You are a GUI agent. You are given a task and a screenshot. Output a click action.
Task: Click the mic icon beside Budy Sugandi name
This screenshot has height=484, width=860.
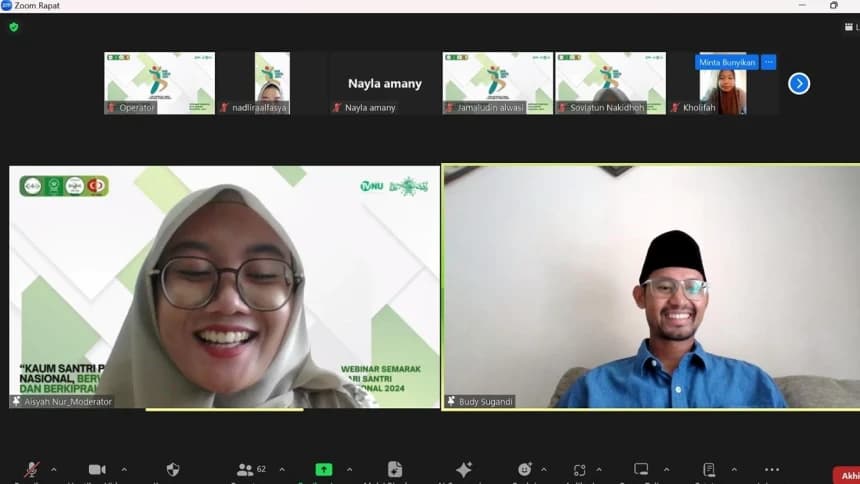tap(451, 402)
